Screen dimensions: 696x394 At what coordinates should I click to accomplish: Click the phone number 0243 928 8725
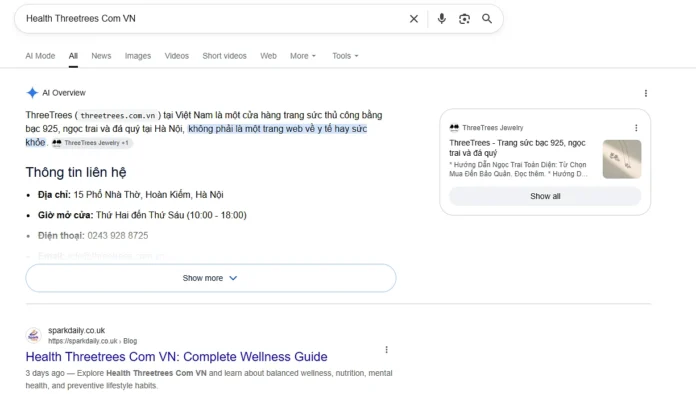(118, 236)
